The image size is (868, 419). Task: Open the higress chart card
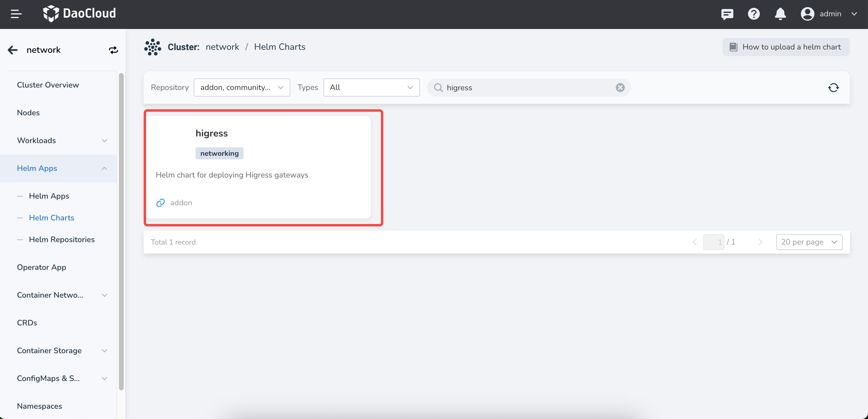[x=258, y=167]
